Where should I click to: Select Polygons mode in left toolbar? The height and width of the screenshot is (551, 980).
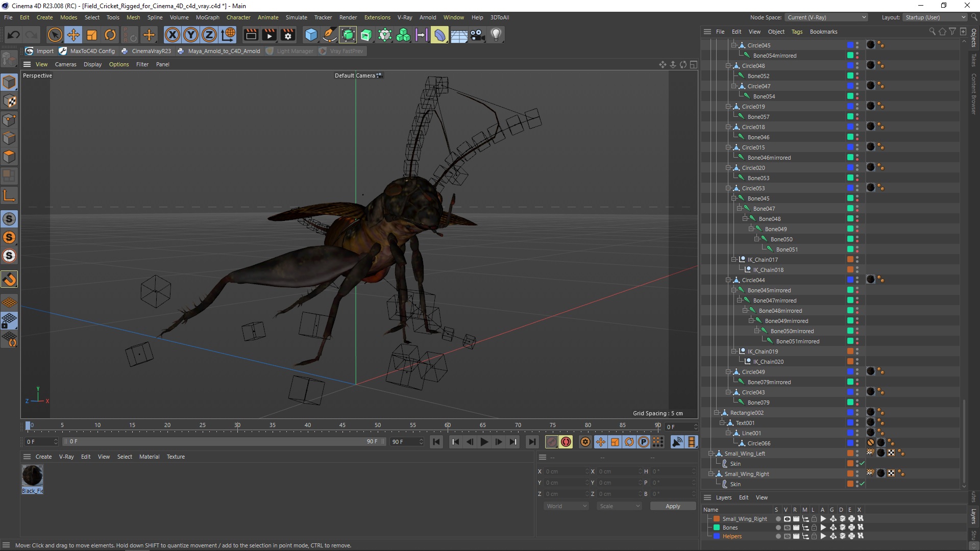click(x=9, y=157)
